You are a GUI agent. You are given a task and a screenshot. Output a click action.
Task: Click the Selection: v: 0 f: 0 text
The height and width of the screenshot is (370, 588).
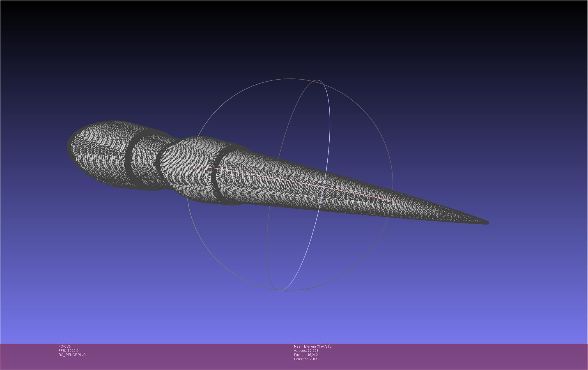307,359
